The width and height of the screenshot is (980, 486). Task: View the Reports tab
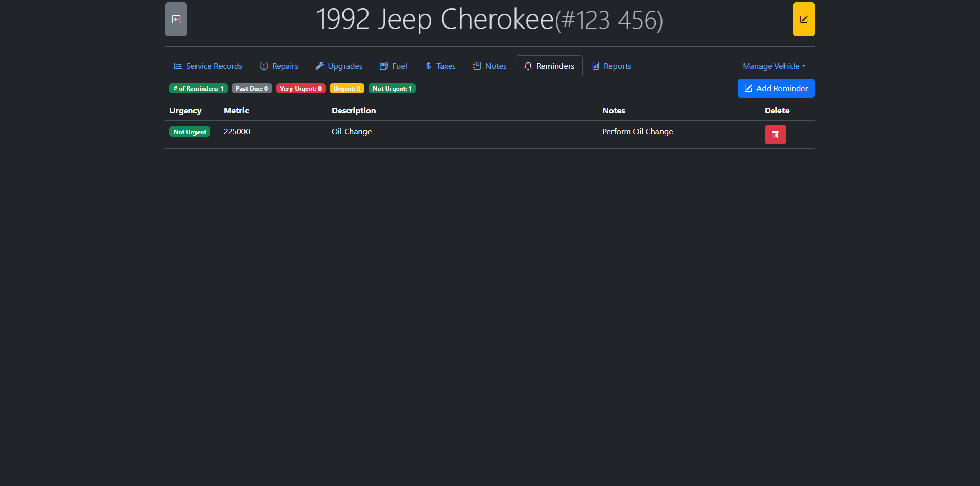611,66
